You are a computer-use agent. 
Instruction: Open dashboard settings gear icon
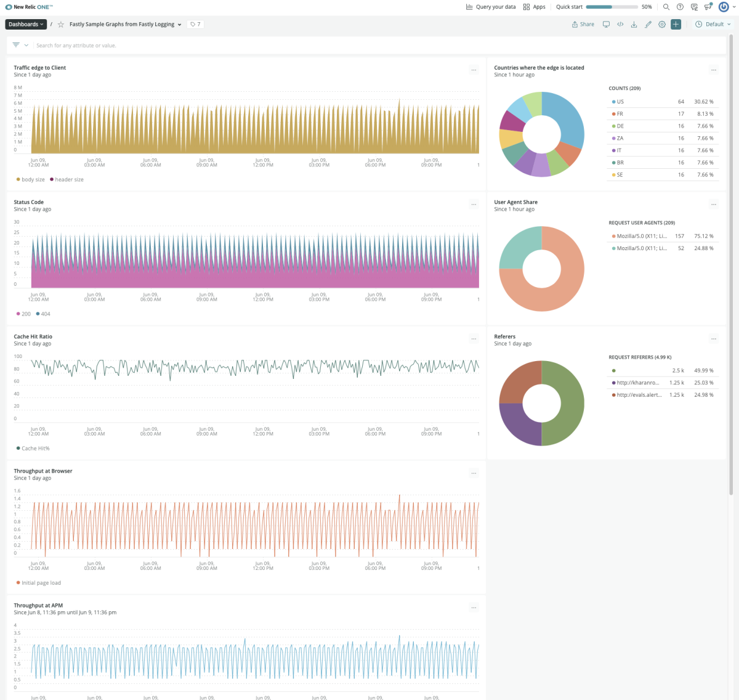coord(662,25)
